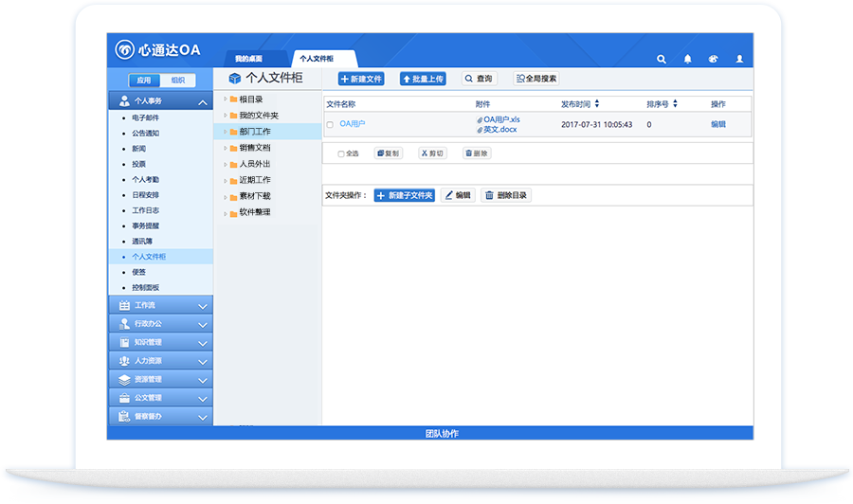Click the 删除 button in file actions
This screenshot has width=853, height=504.
(477, 153)
